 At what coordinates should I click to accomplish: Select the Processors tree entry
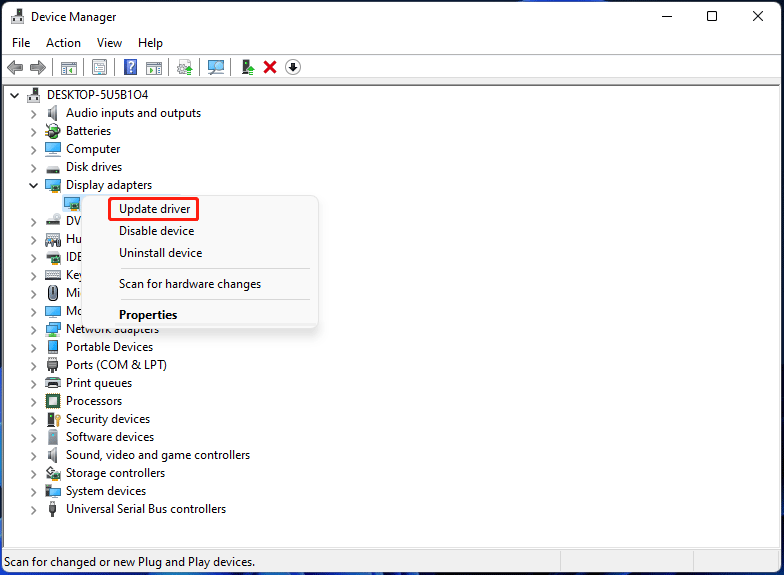pyautogui.click(x=94, y=401)
